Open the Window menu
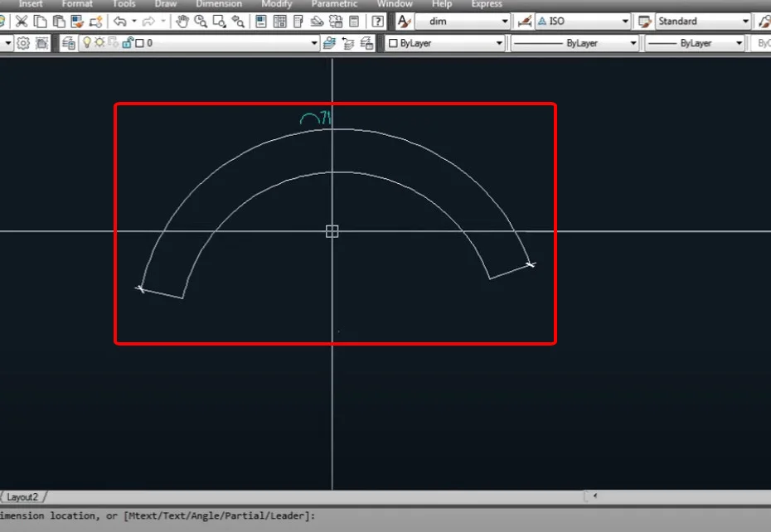771x532 pixels. click(x=395, y=4)
